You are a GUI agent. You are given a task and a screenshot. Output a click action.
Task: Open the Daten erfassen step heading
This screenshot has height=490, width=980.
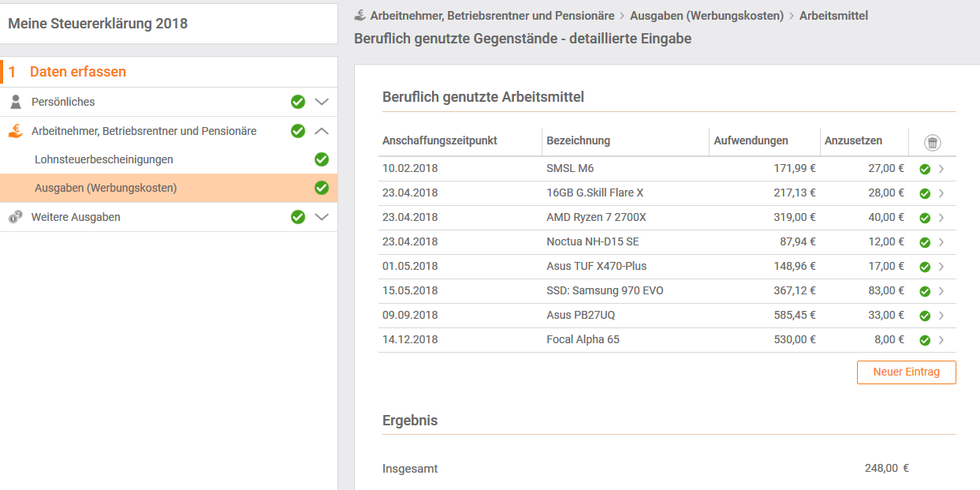tap(78, 72)
